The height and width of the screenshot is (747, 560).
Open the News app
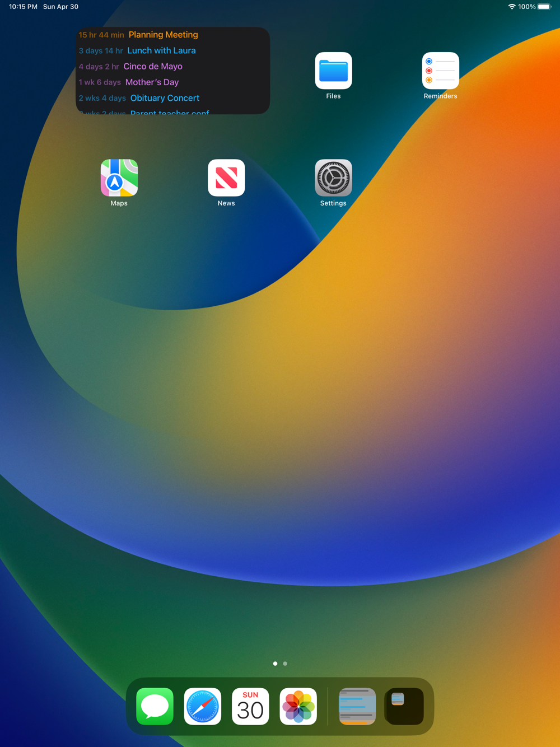pyautogui.click(x=226, y=178)
